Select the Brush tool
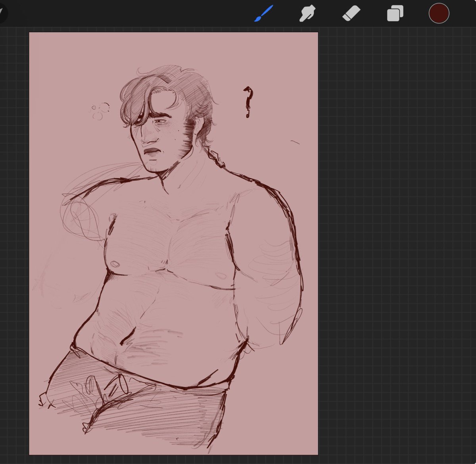The width and height of the screenshot is (476, 464). 263,14
